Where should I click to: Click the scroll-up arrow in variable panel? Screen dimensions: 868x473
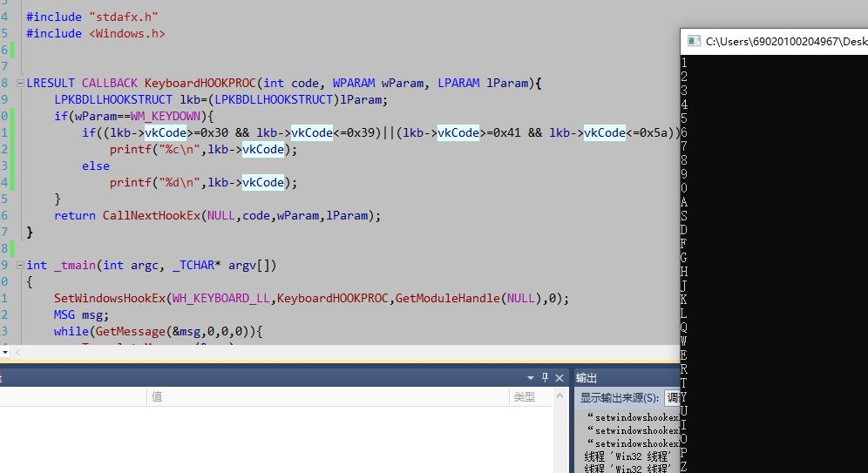pos(559,396)
